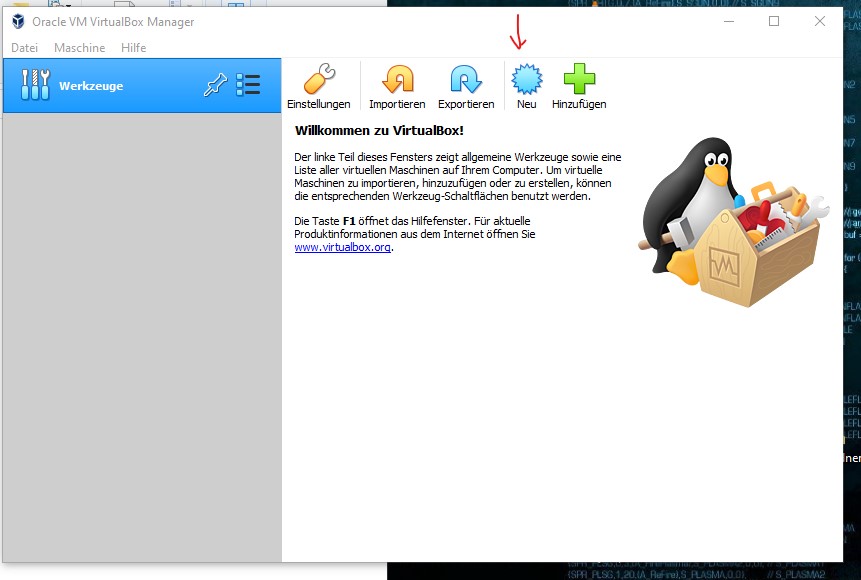Open the Werkzeuge list menu icon

pos(248,85)
